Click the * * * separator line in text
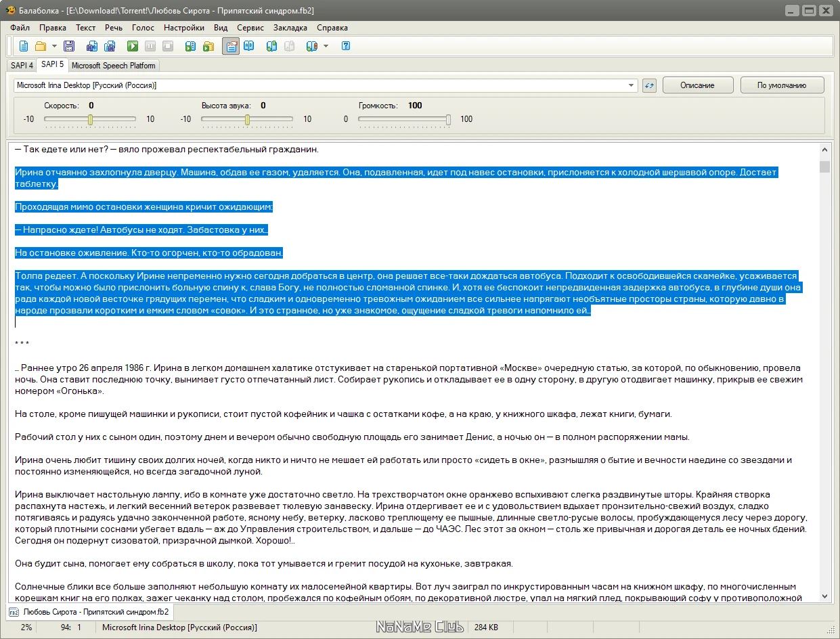Screen dimensions: 840x639 pos(22,345)
